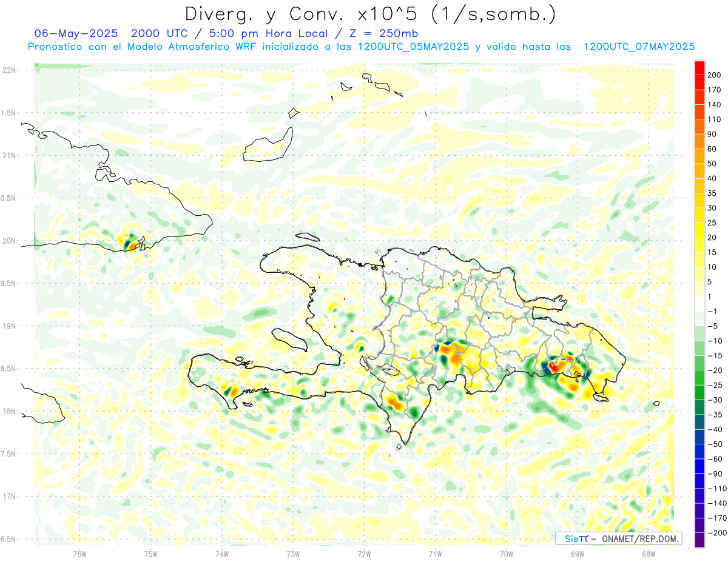This screenshot has width=728, height=562.
Task: Click the colorbar value 200
Action: (x=714, y=75)
